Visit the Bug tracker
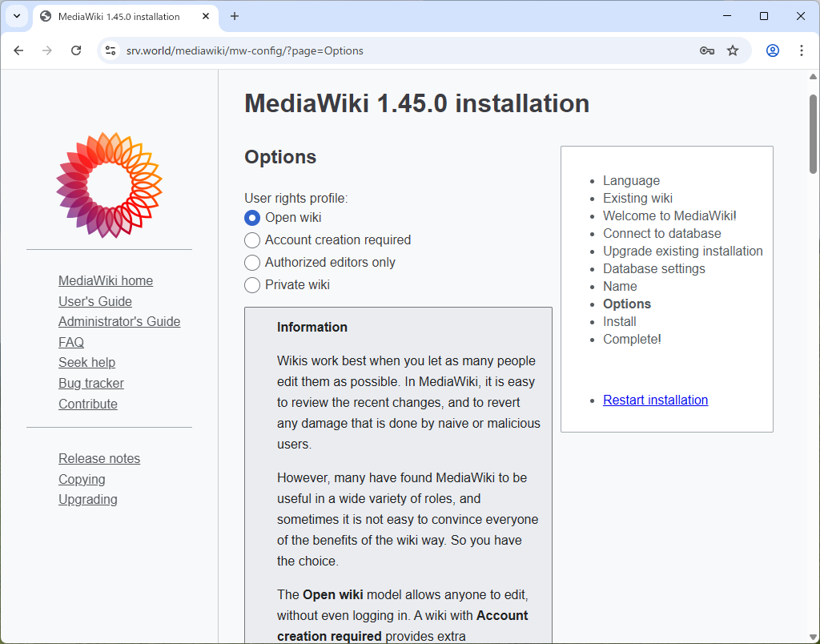The height and width of the screenshot is (644, 820). (90, 383)
